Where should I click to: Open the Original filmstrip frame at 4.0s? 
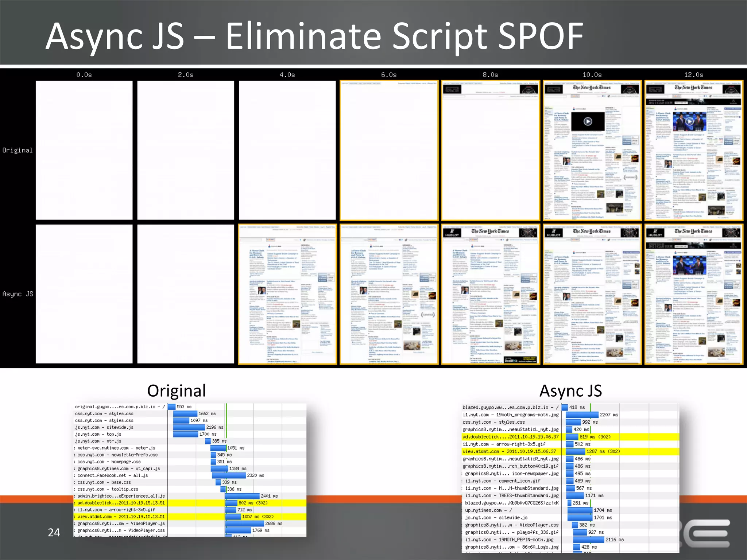(287, 150)
